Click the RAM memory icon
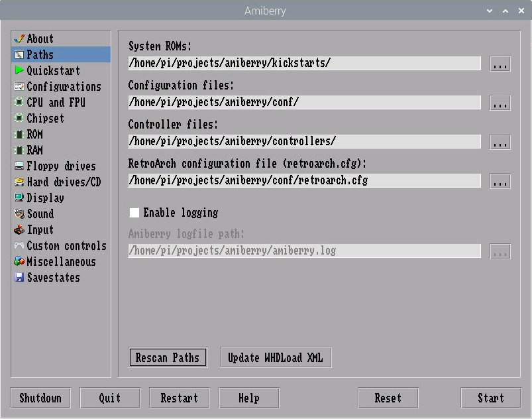This screenshot has height=419, width=532. coord(20,150)
